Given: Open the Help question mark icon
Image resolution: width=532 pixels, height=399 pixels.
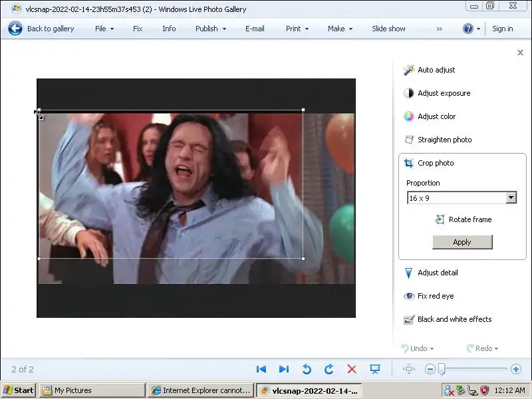Looking at the screenshot, I should coord(468,29).
